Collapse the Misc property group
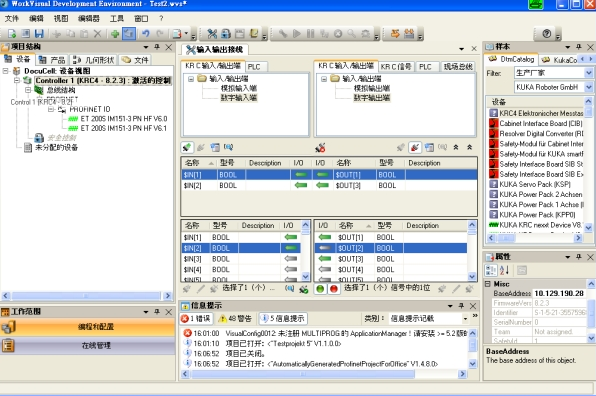 tap(488, 284)
